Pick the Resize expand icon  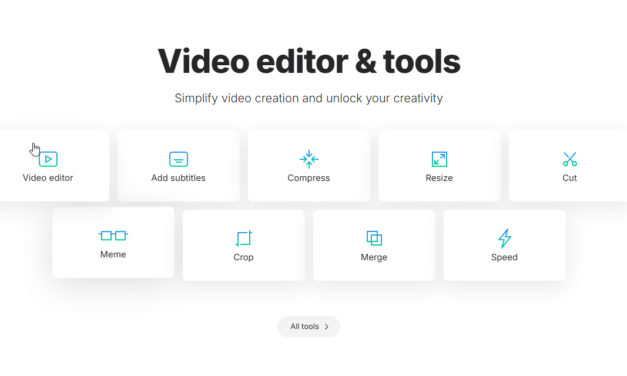pyautogui.click(x=439, y=159)
